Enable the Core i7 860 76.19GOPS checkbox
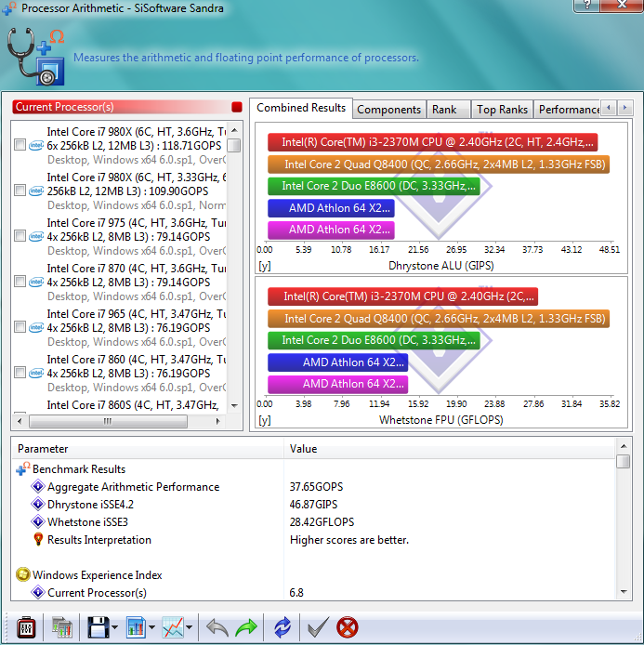This screenshot has width=644, height=645. click(20, 373)
